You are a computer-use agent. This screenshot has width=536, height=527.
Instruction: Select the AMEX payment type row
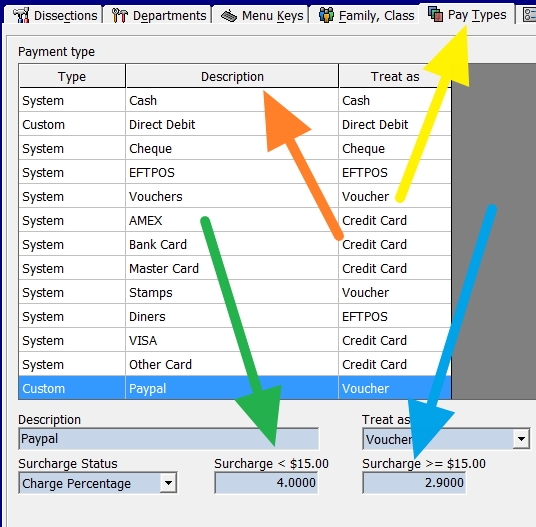click(235, 220)
